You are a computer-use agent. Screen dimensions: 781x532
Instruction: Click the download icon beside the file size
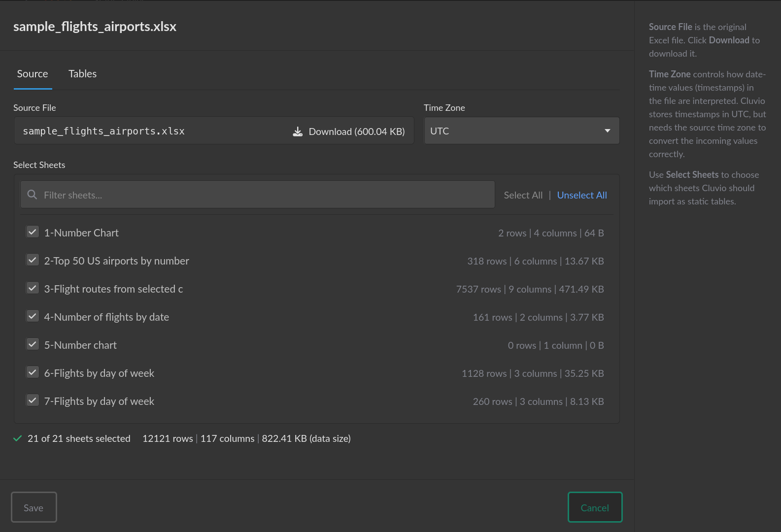(x=298, y=132)
